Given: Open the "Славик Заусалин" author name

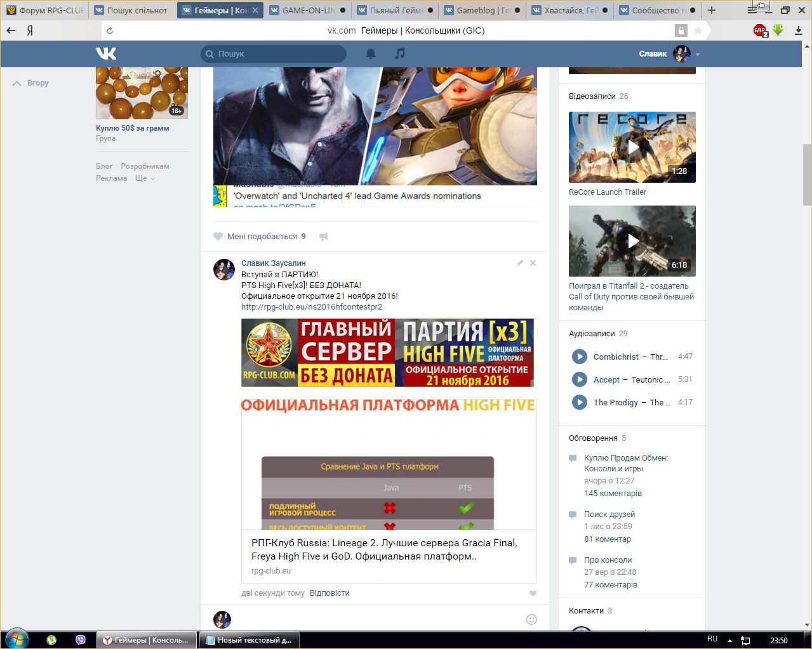Looking at the screenshot, I should [274, 263].
